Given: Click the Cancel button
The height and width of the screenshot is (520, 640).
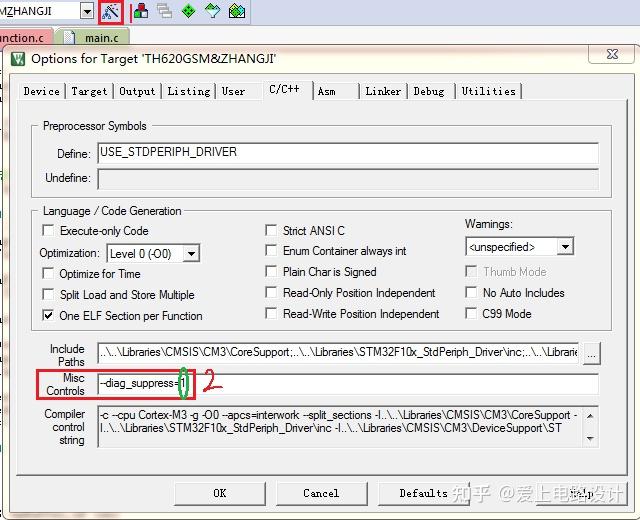Looking at the screenshot, I should coord(321,493).
